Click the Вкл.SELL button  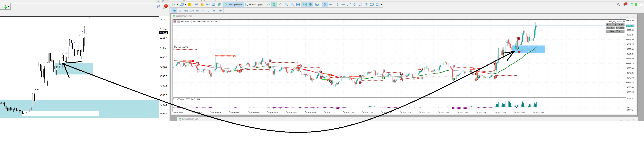click(x=620, y=28)
